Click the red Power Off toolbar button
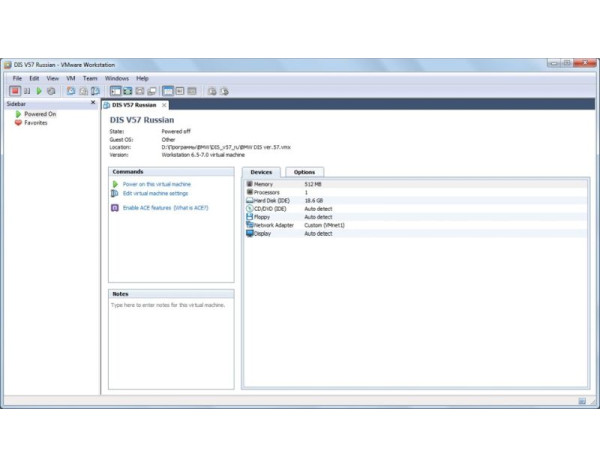Screen dimensions: 600x468 (14, 91)
